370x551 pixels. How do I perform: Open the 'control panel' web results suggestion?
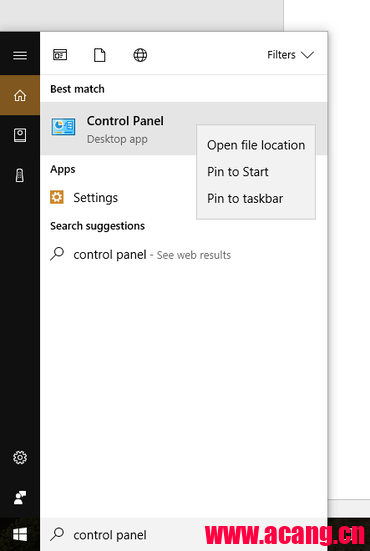(184, 254)
